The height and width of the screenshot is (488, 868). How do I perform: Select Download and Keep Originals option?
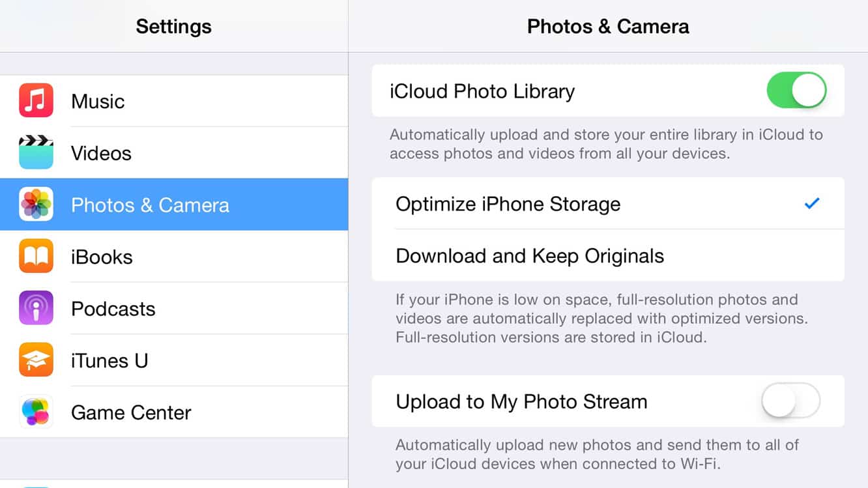(530, 256)
